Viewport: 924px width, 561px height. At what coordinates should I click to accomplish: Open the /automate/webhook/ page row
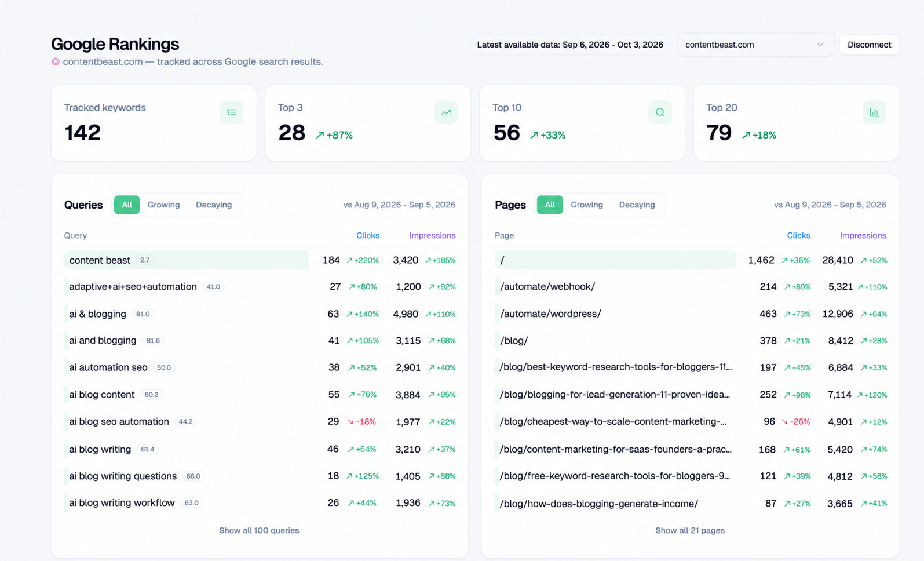click(x=691, y=287)
